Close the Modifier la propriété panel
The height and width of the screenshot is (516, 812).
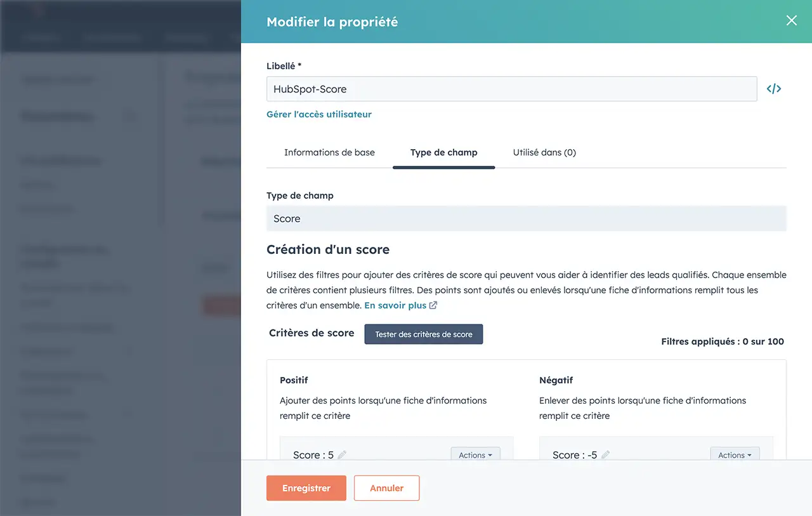click(x=791, y=21)
